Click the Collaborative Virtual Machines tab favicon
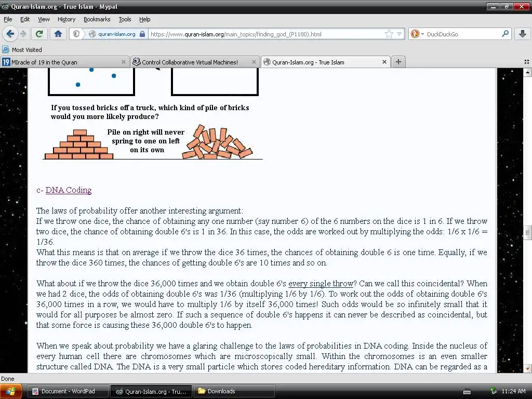The image size is (532, 399). pyautogui.click(x=137, y=62)
